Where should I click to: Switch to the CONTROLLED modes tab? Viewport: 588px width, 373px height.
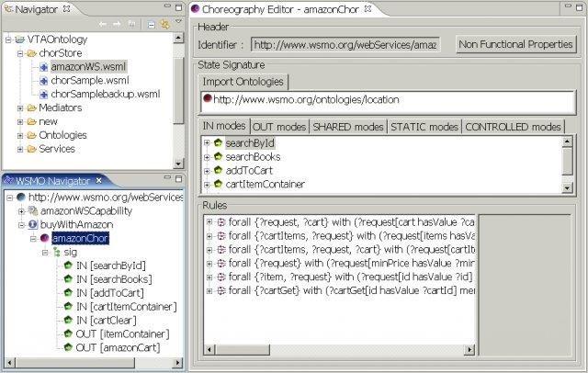[x=513, y=127]
